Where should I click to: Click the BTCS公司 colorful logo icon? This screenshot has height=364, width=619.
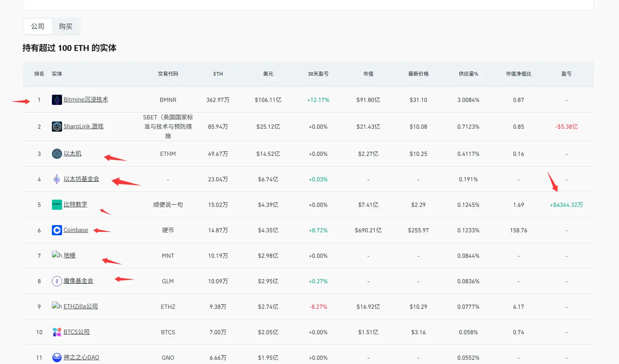tap(57, 332)
